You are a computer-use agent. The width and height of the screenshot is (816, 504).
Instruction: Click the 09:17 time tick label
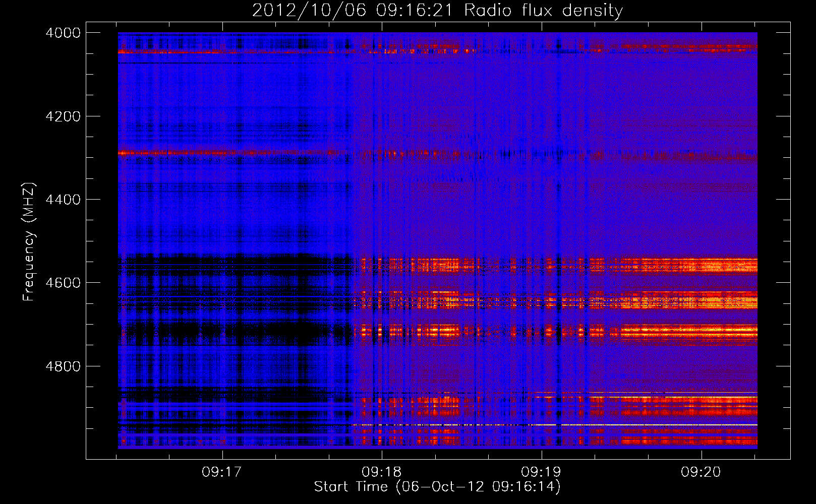(222, 472)
